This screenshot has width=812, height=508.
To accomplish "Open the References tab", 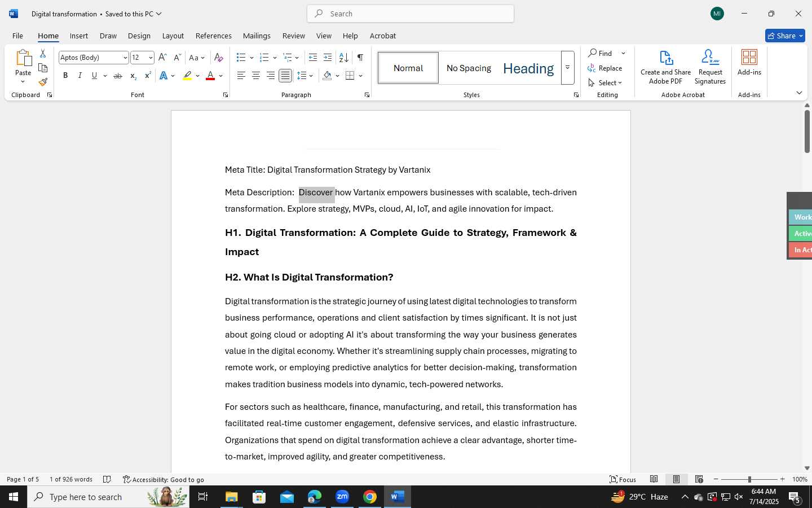I will point(214,36).
